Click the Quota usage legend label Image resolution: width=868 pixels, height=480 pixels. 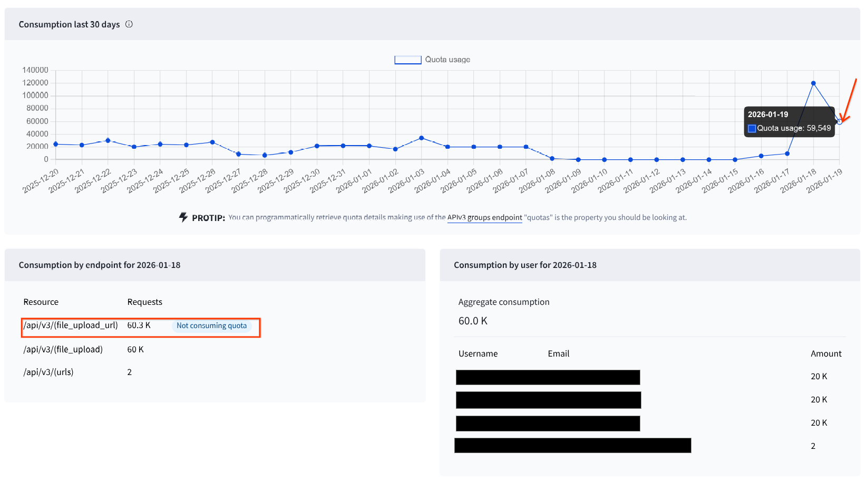coord(447,60)
